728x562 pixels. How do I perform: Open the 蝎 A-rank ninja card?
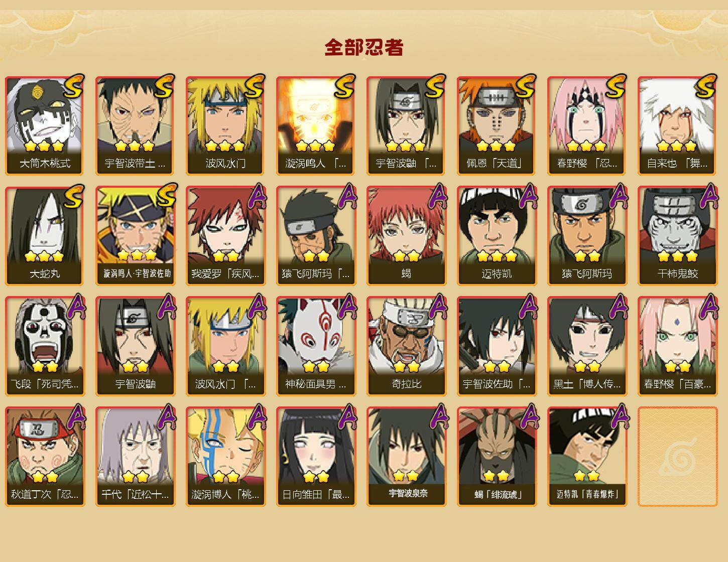pyautogui.click(x=406, y=236)
